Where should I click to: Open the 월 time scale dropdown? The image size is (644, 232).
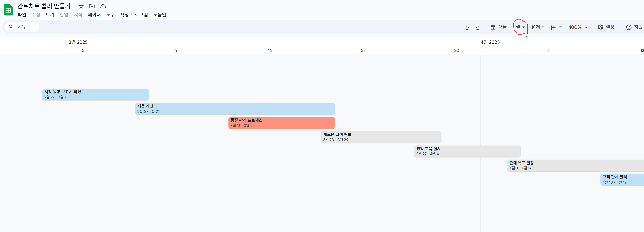pos(520,27)
